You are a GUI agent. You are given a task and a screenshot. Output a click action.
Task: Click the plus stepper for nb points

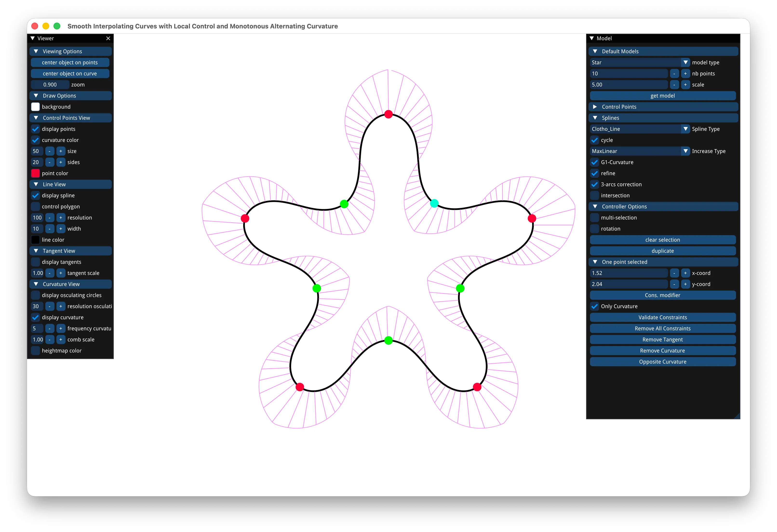click(x=685, y=73)
